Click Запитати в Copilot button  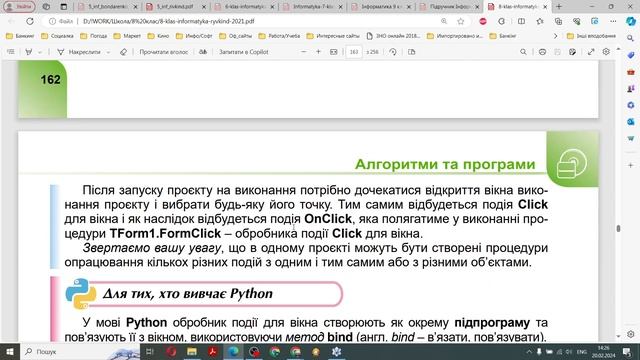(x=244, y=52)
